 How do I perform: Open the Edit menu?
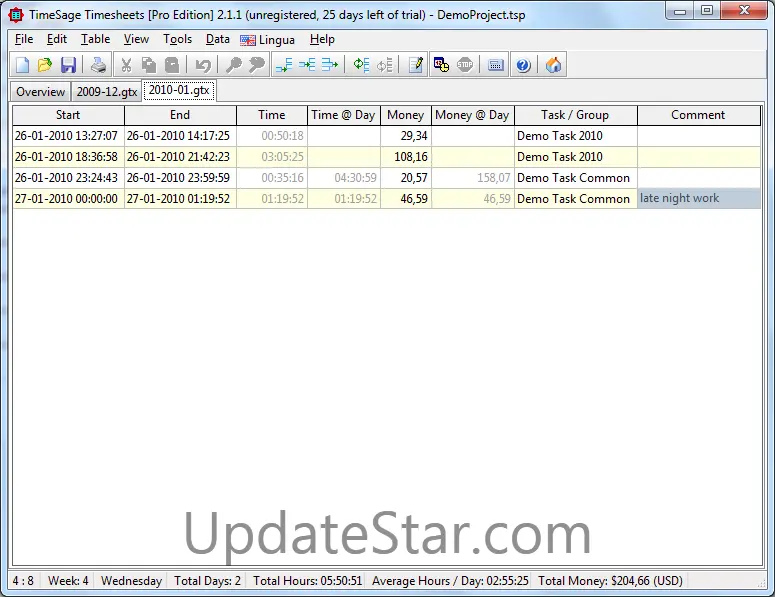coord(57,39)
